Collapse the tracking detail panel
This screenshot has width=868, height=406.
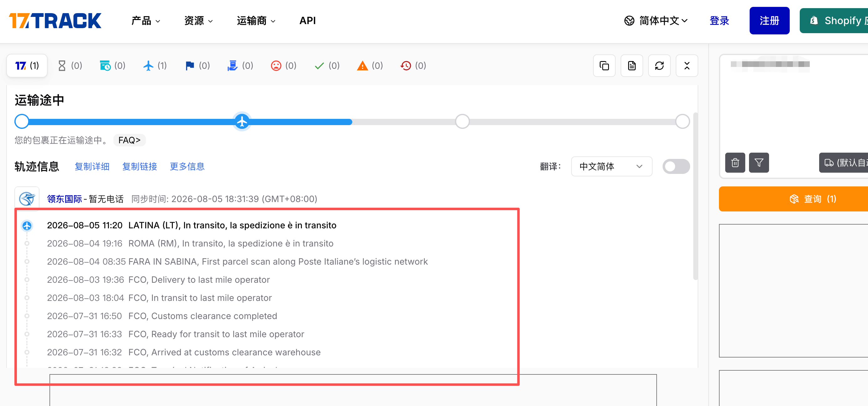pyautogui.click(x=687, y=66)
